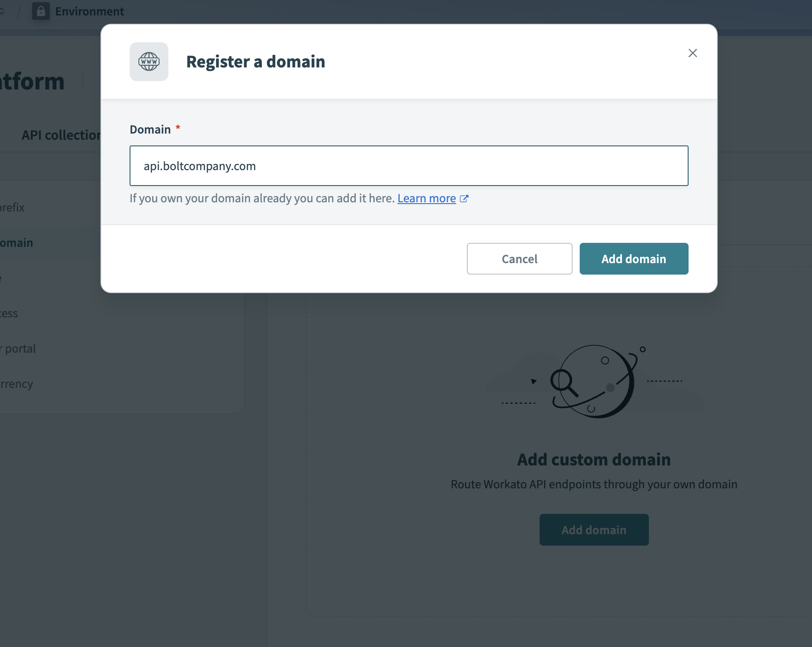Image resolution: width=812 pixels, height=647 pixels.
Task: Click Add domain under the custom domain illustration
Action: [594, 529]
